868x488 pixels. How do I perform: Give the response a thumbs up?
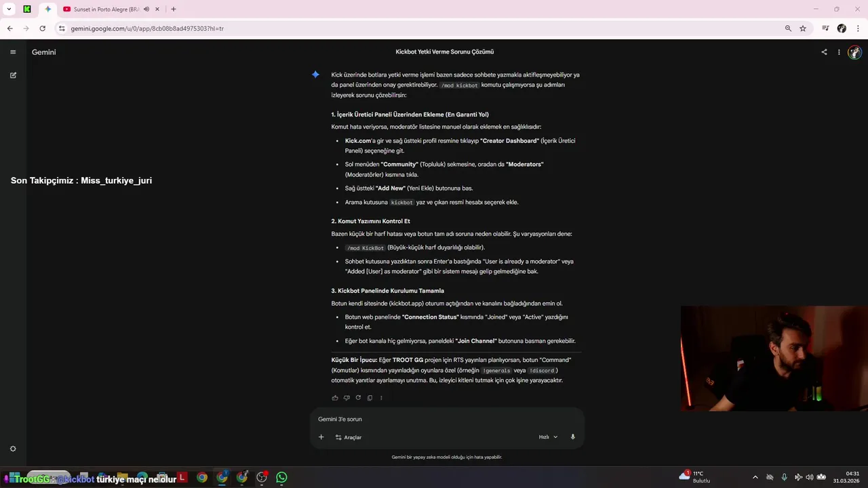(335, 398)
